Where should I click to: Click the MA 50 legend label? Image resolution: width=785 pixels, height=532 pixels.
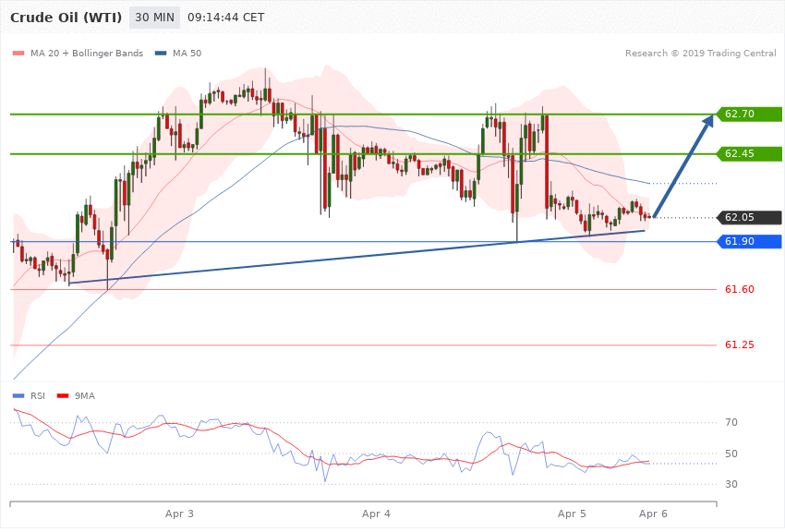[x=187, y=54]
